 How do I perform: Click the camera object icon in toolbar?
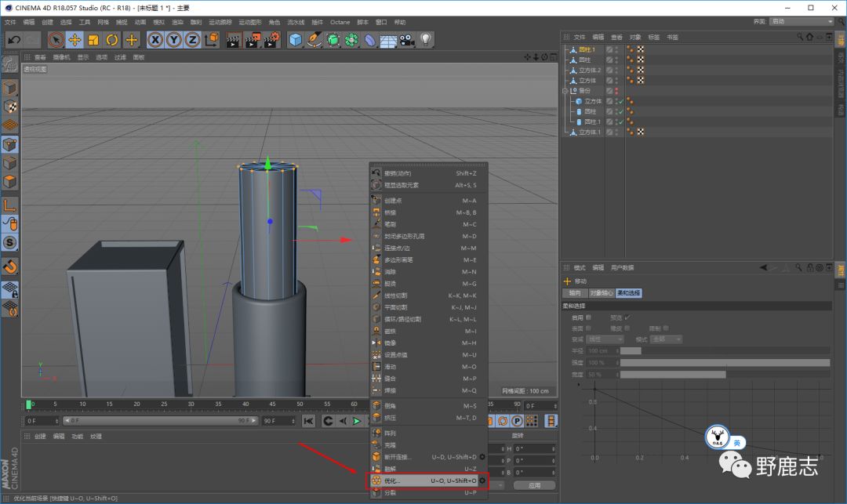407,40
